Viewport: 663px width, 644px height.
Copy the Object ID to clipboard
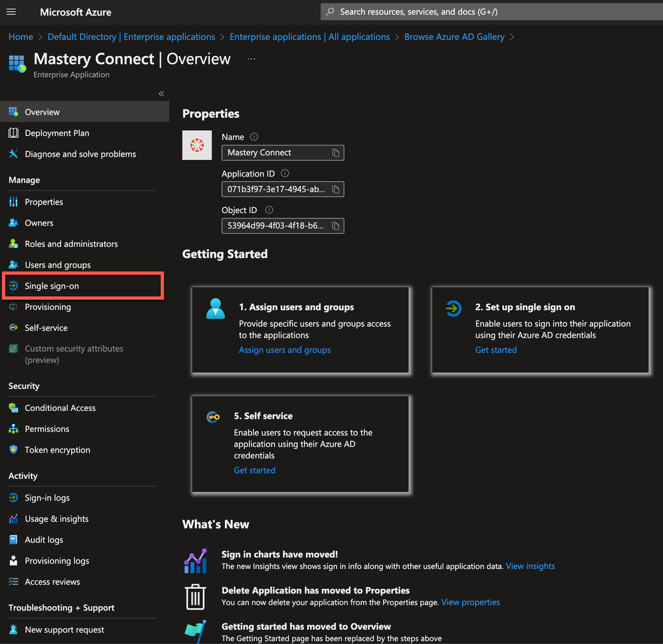336,226
